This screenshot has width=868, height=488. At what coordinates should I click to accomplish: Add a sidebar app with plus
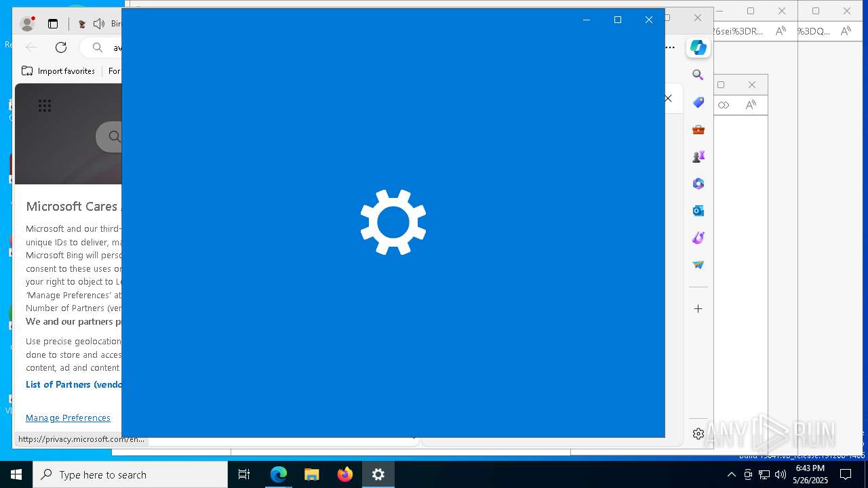coord(698,308)
